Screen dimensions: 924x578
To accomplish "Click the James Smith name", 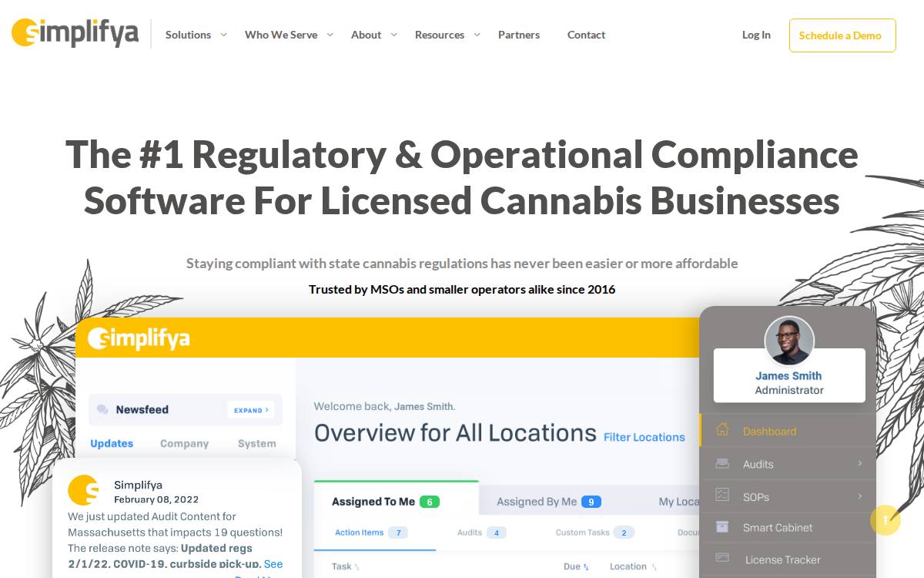I will click(x=788, y=376).
